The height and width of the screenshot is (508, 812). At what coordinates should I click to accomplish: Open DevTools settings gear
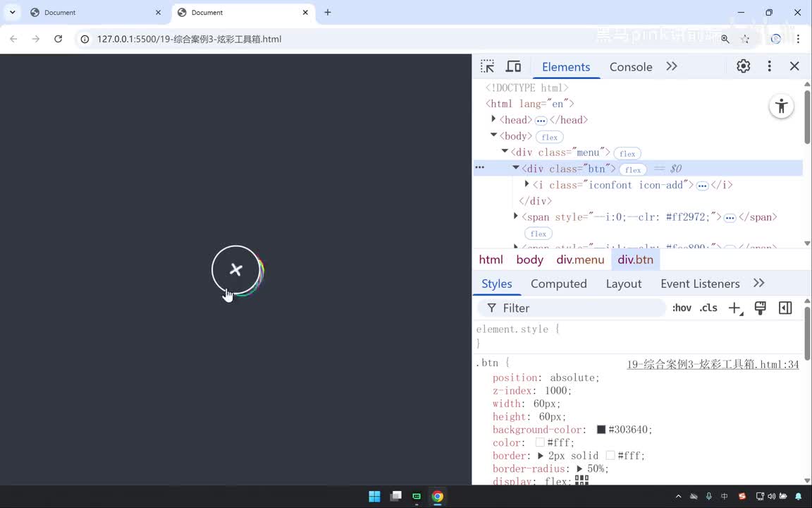(x=743, y=66)
